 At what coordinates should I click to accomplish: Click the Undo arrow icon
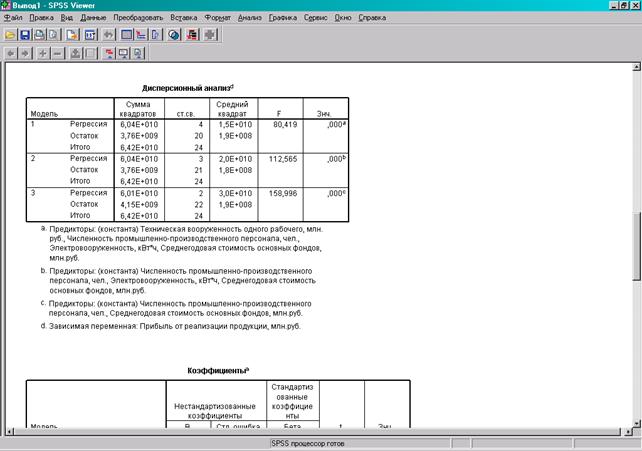click(109, 35)
